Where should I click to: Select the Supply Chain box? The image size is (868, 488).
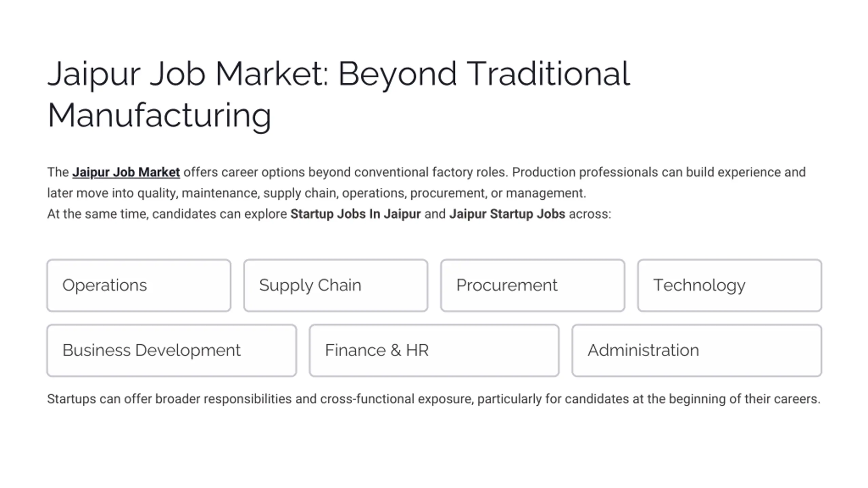(x=336, y=285)
